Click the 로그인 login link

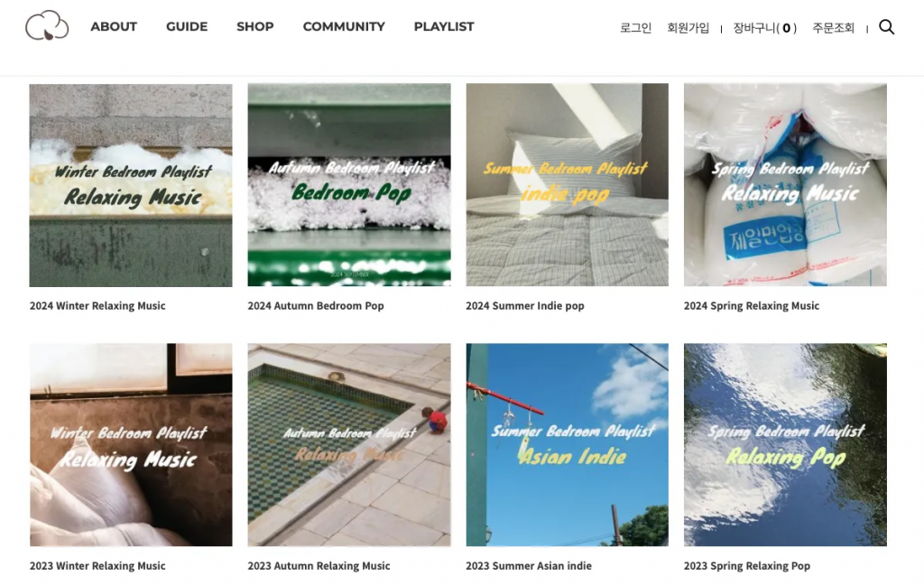636,28
